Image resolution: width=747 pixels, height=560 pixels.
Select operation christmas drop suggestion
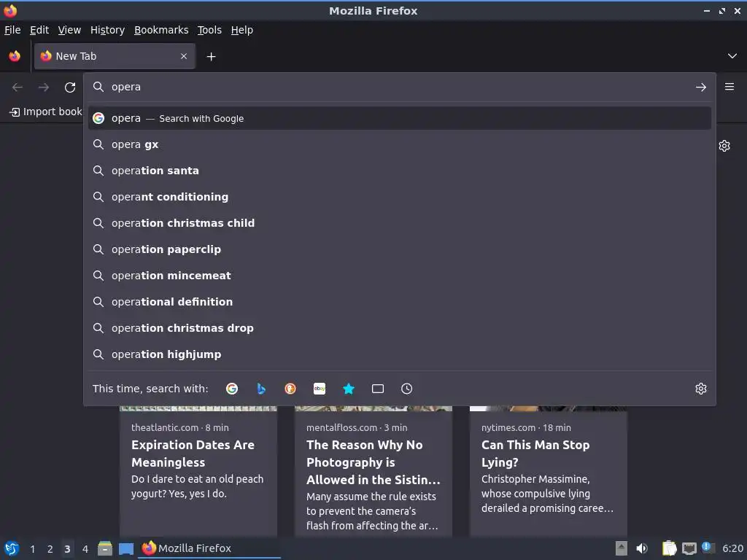(399, 328)
